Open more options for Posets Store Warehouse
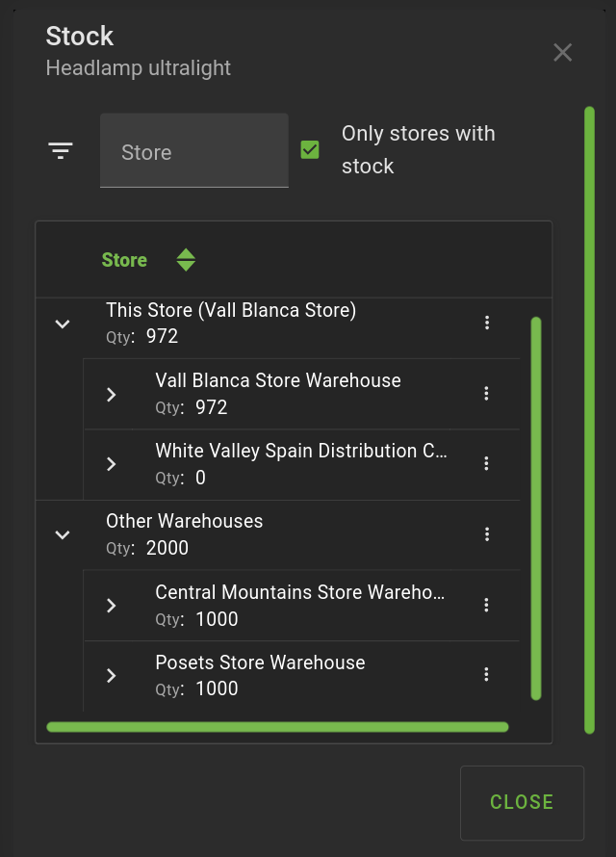The height and width of the screenshot is (857, 616). (x=487, y=674)
